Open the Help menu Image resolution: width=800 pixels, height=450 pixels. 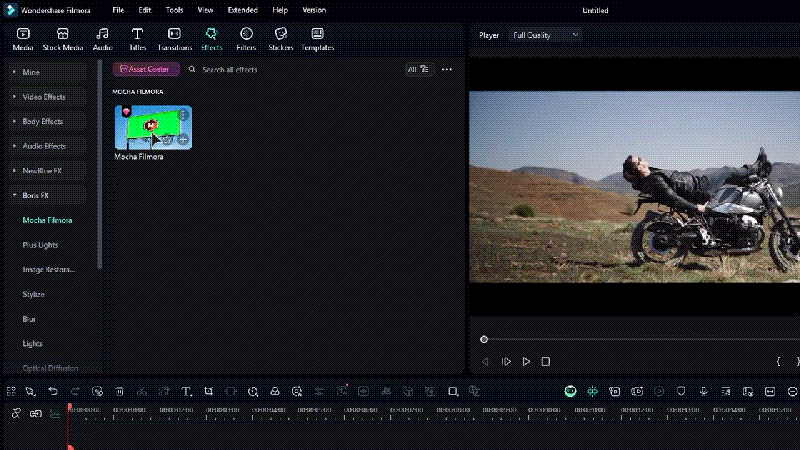point(280,10)
